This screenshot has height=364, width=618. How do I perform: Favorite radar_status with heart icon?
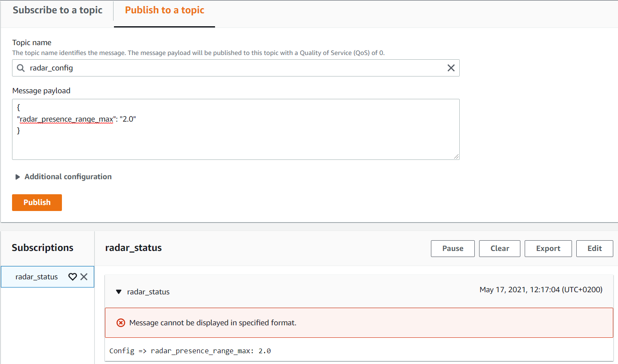(73, 277)
